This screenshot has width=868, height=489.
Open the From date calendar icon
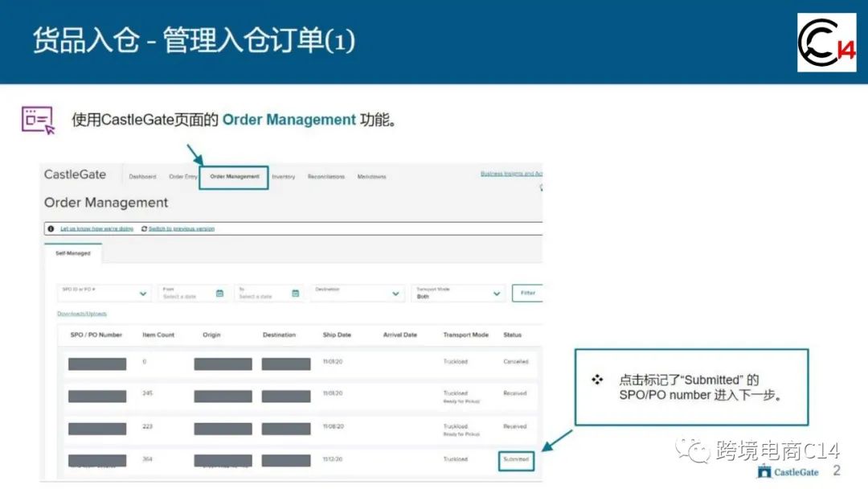[219, 294]
